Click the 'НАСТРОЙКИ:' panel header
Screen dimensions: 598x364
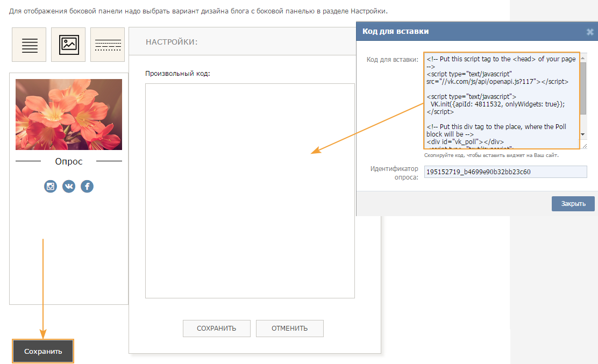(172, 42)
